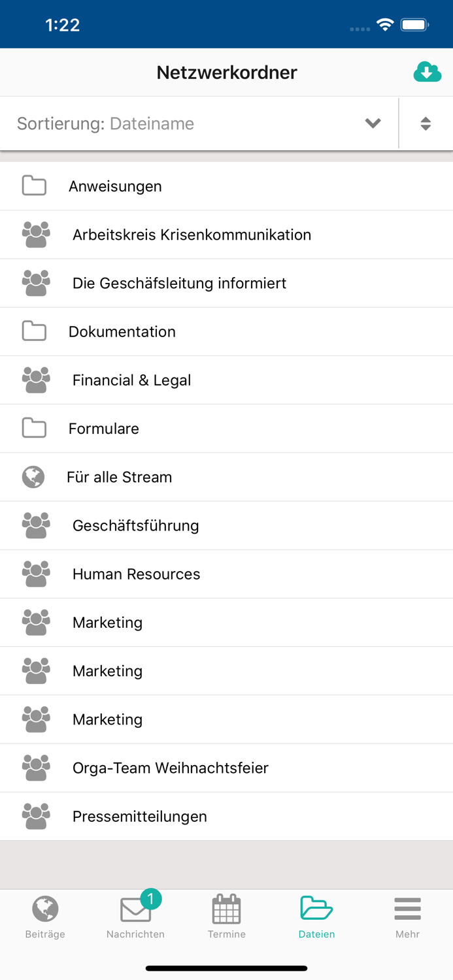Viewport: 453px width, 980px height.
Task: Select the Pressemitteilungen entry
Action: [140, 816]
